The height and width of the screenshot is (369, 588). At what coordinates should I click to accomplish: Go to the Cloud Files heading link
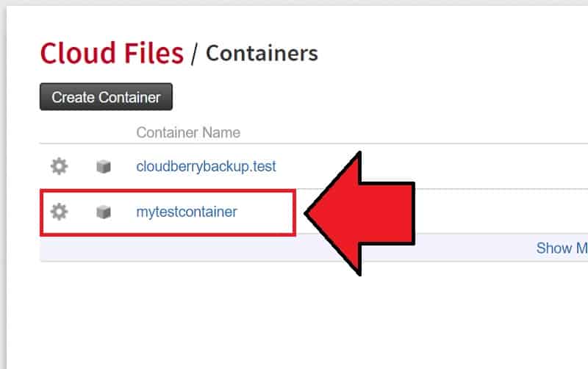(112, 53)
